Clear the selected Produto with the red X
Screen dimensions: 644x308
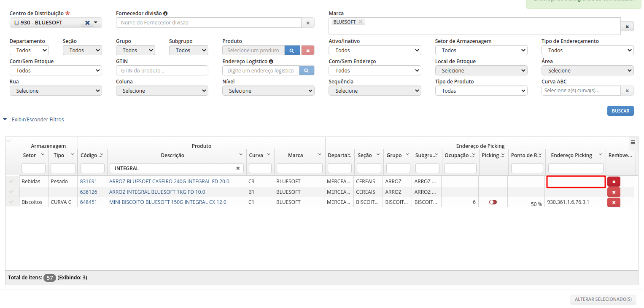[x=308, y=51]
